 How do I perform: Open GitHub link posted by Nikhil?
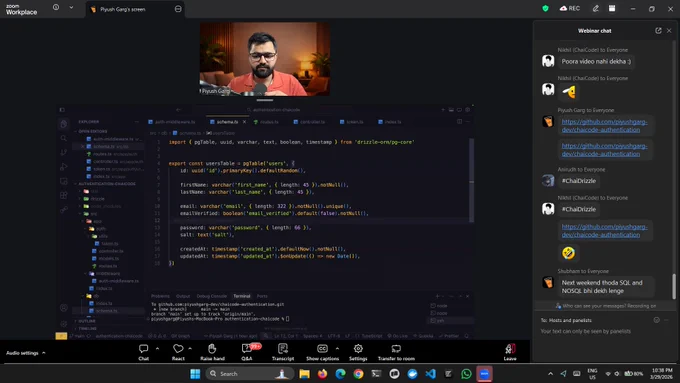click(x=604, y=231)
